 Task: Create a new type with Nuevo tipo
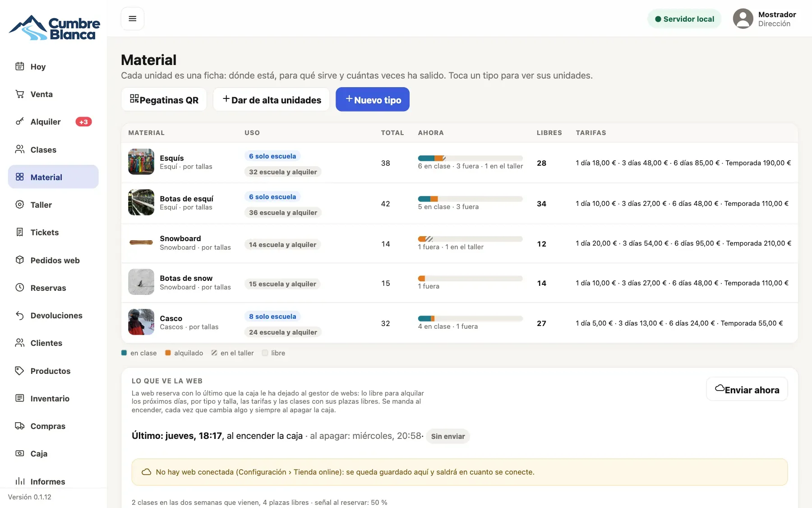(373, 99)
